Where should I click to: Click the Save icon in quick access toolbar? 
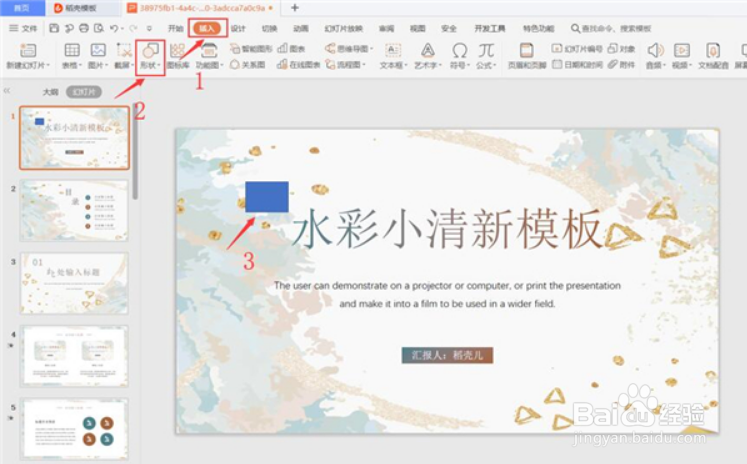point(54,29)
